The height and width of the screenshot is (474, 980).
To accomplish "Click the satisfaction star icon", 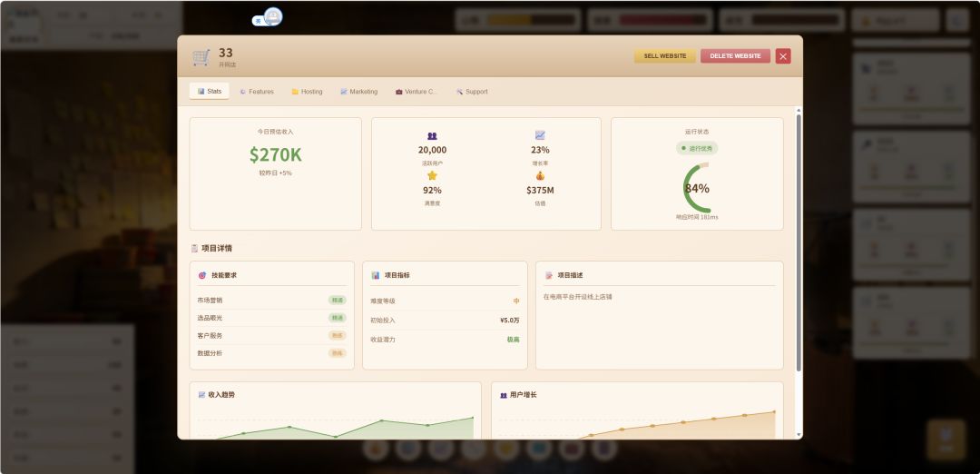I will click(x=432, y=176).
